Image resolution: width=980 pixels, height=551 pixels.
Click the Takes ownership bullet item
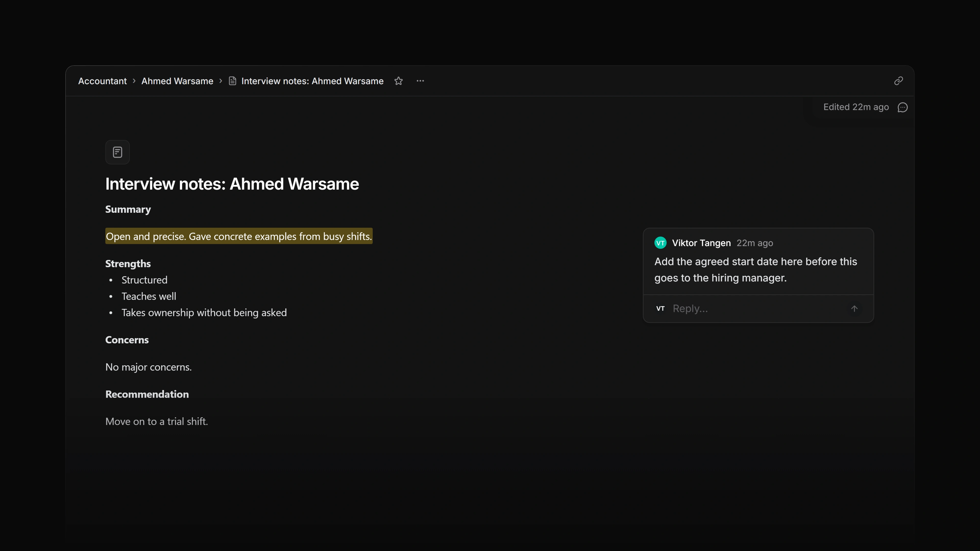(x=204, y=312)
